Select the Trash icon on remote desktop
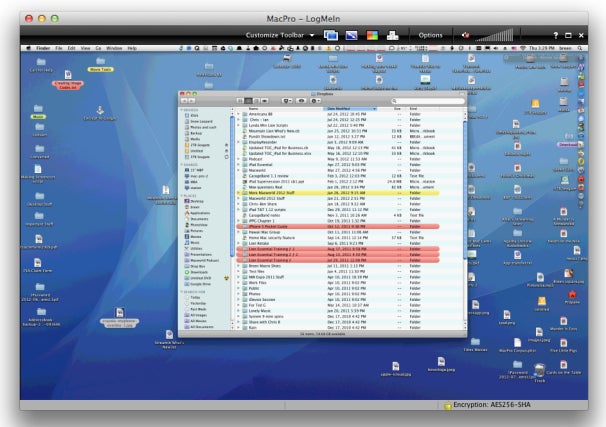The width and height of the screenshot is (606, 427). pyautogui.click(x=540, y=373)
